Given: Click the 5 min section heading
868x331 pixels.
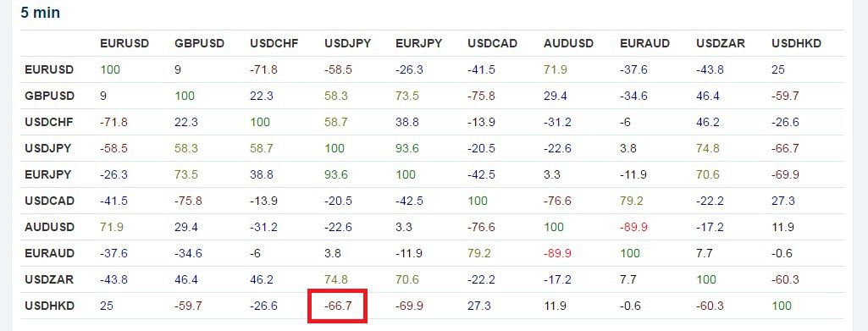Looking at the screenshot, I should click(40, 13).
